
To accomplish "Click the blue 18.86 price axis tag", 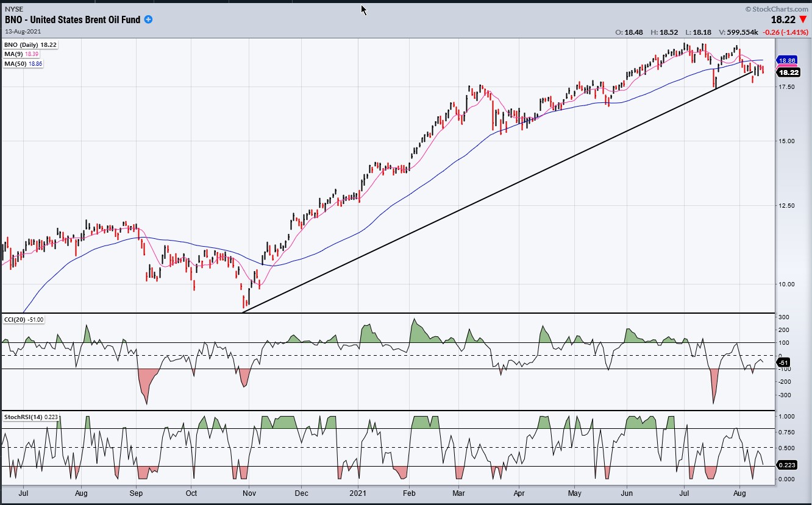I will tap(786, 61).
